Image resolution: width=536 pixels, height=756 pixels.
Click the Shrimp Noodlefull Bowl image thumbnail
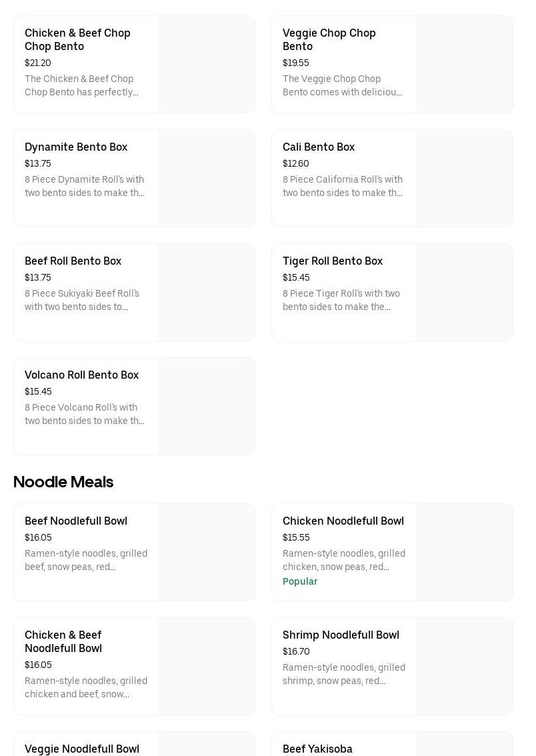point(464,667)
